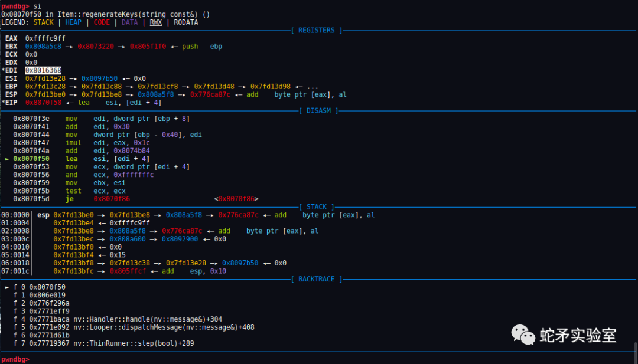The width and height of the screenshot is (638, 364).
Task: Click the STACK label in the legend
Action: pos(43,22)
